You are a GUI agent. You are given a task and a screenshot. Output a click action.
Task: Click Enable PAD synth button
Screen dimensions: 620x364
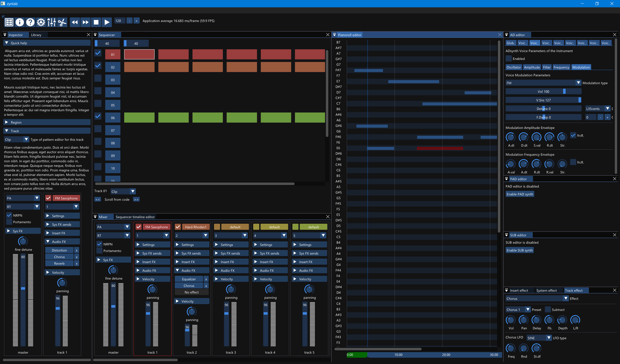tap(520, 194)
